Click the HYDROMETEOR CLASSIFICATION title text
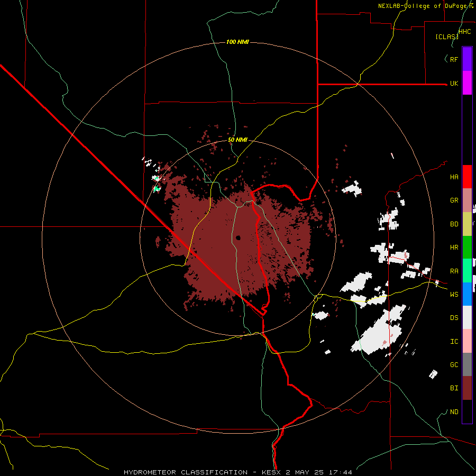 pyautogui.click(x=186, y=472)
